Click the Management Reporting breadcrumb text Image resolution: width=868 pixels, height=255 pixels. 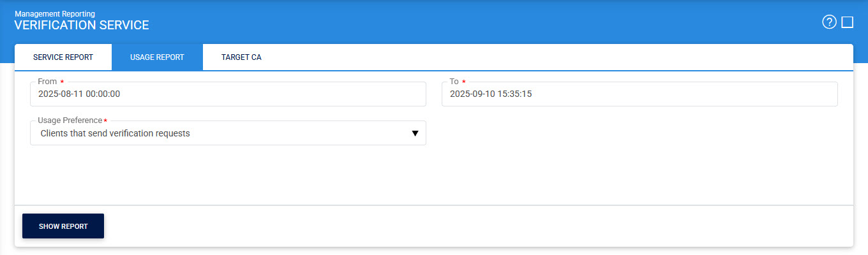(x=55, y=13)
